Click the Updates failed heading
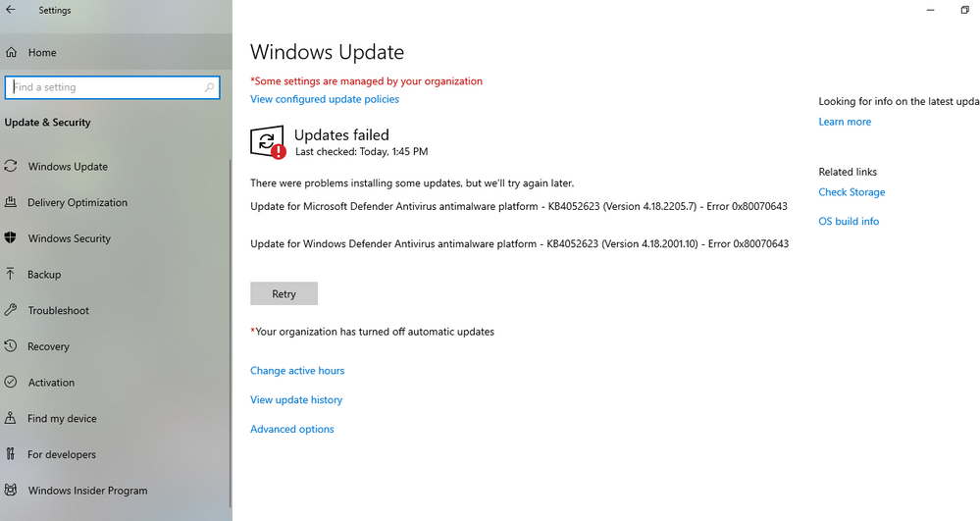The width and height of the screenshot is (980, 521). 341,135
